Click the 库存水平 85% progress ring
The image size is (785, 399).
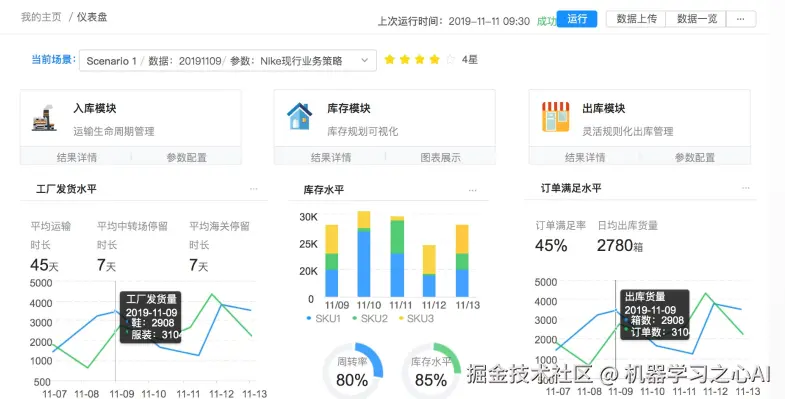[431, 371]
